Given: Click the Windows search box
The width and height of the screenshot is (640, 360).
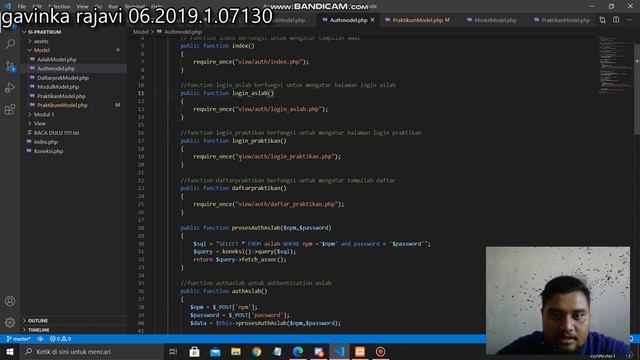Looking at the screenshot, I should tap(91, 351).
